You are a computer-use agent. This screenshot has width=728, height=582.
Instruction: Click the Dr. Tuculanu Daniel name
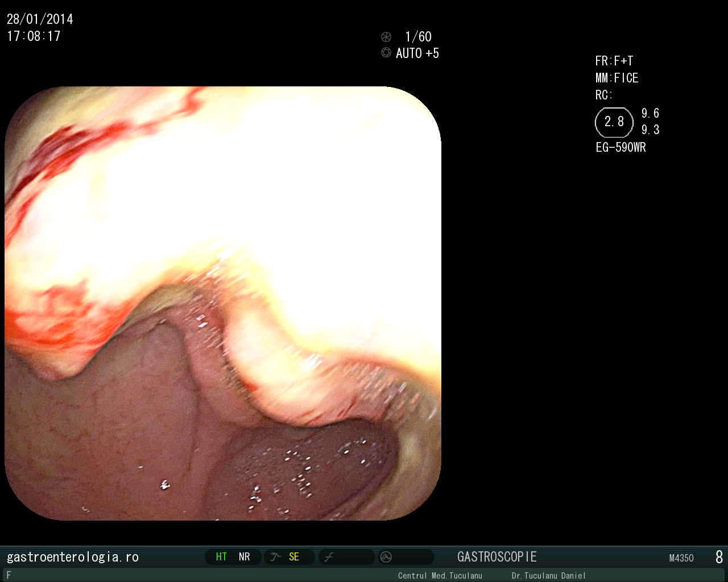tap(548, 576)
